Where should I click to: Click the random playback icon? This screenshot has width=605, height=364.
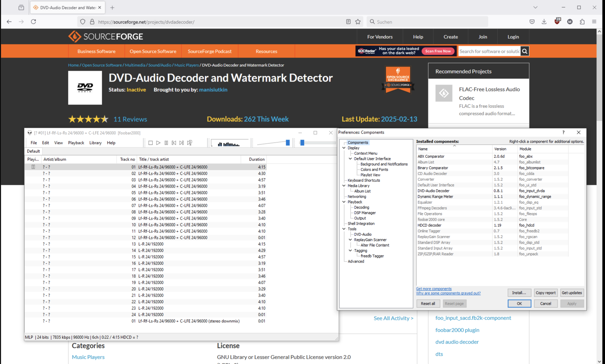pyautogui.click(x=190, y=143)
